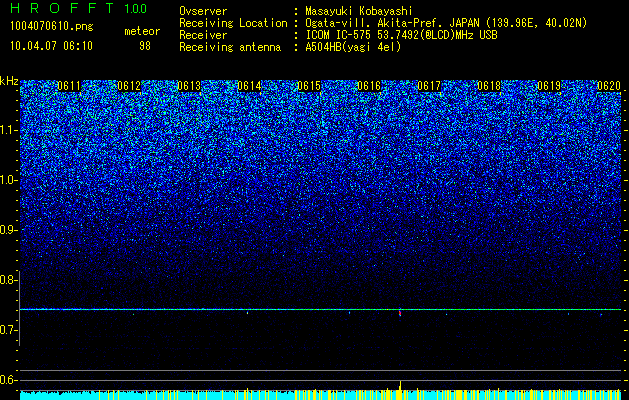Click the 0617 time marker

(x=429, y=86)
